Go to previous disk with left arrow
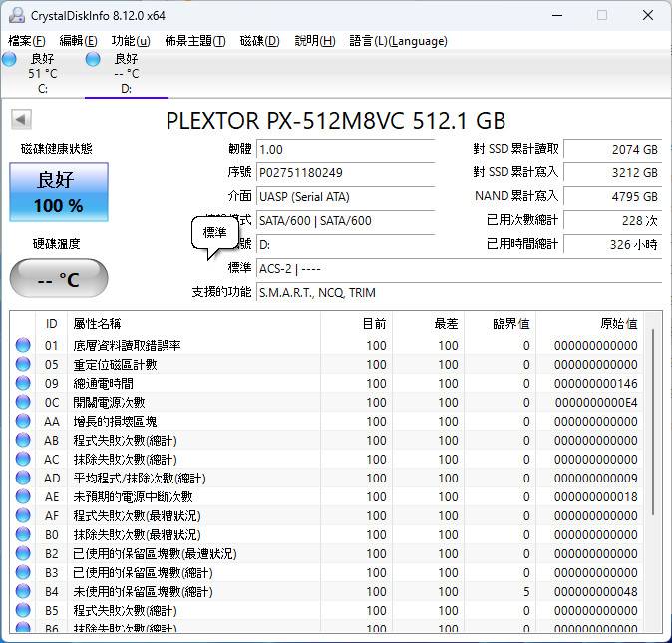The image size is (672, 643). tap(21, 119)
